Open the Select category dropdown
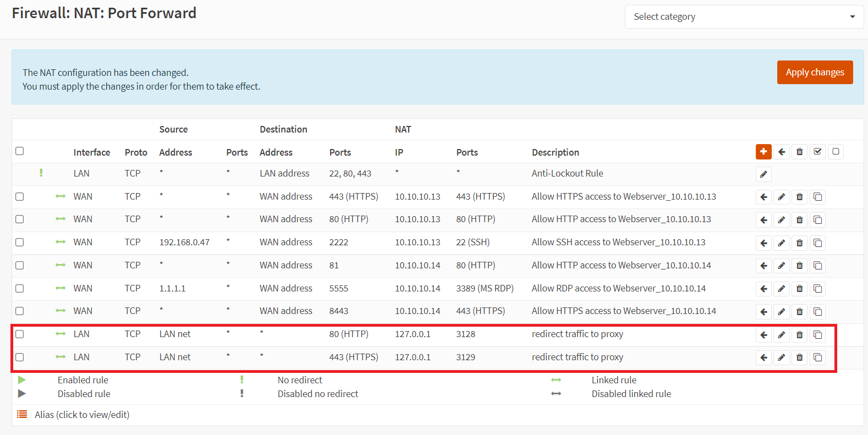The height and width of the screenshot is (435, 868). pyautogui.click(x=744, y=17)
